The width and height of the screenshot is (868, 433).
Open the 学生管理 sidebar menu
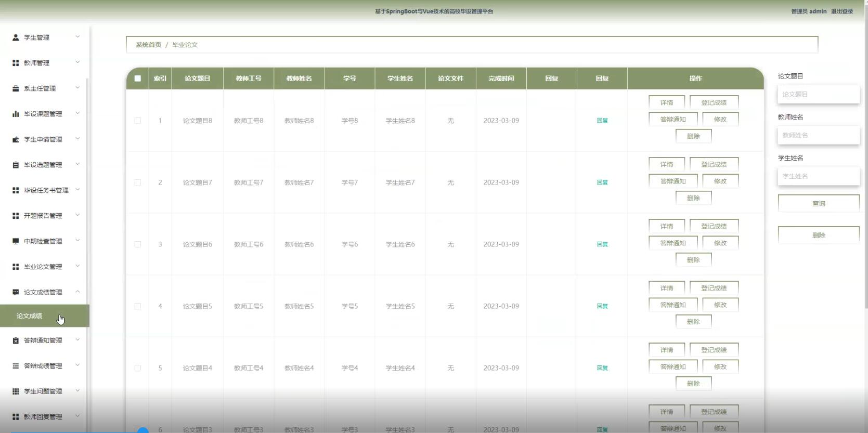[x=45, y=37]
